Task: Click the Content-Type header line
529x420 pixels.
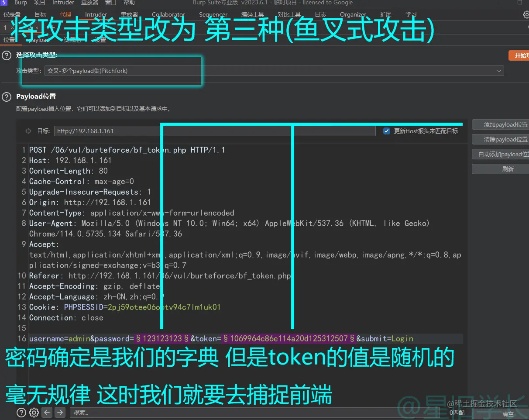Action: (x=132, y=213)
